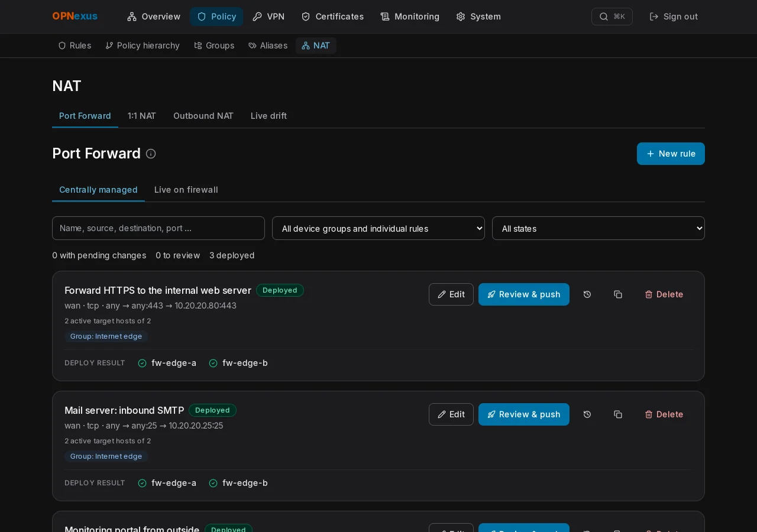
Task: Select the NAT sub-navigation item
Action: pyautogui.click(x=316, y=46)
